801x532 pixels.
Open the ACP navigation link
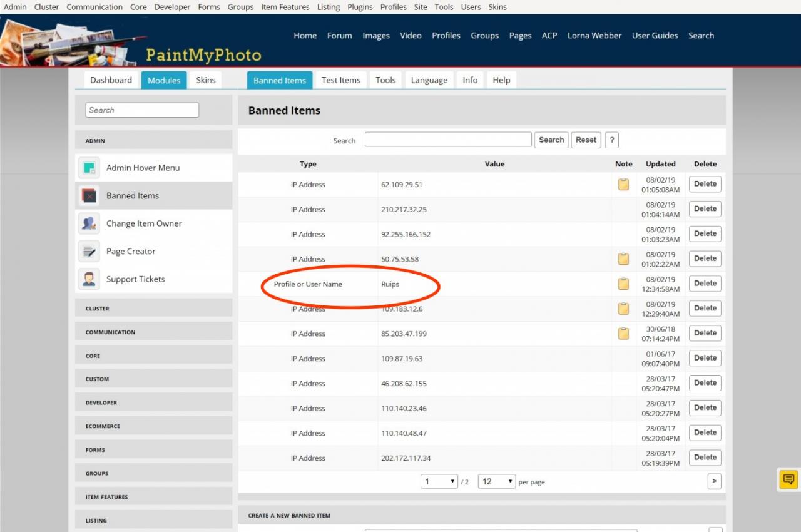tap(549, 36)
